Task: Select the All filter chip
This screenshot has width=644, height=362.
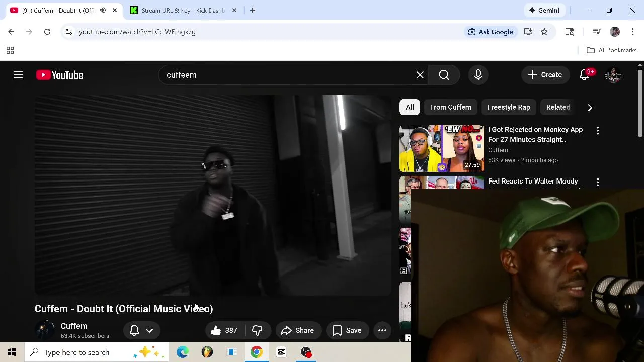Action: click(x=410, y=107)
